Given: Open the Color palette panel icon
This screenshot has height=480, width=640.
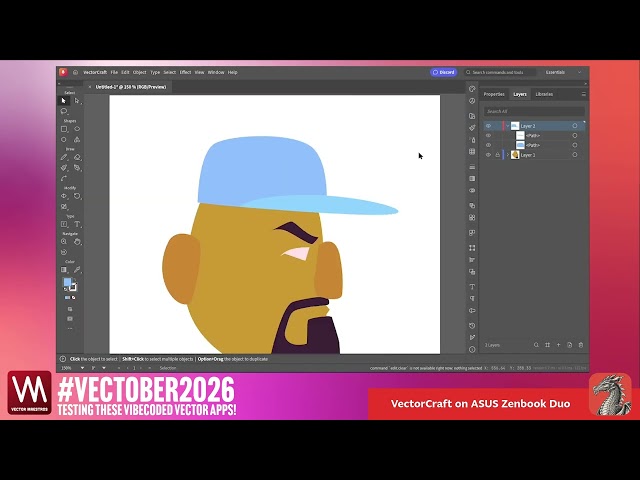Looking at the screenshot, I should (472, 89).
